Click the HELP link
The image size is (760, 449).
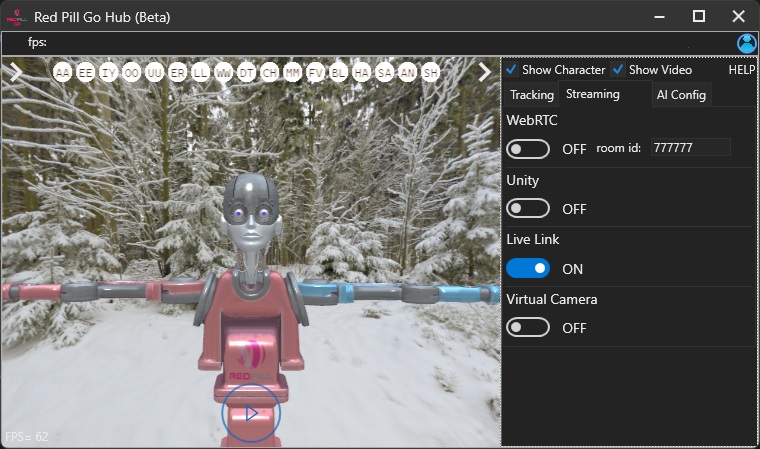coord(741,70)
